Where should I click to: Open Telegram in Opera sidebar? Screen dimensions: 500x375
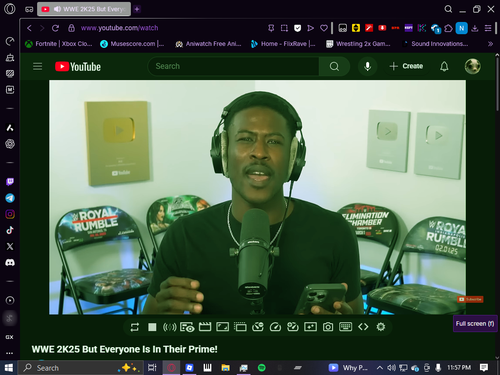[x=10, y=198]
